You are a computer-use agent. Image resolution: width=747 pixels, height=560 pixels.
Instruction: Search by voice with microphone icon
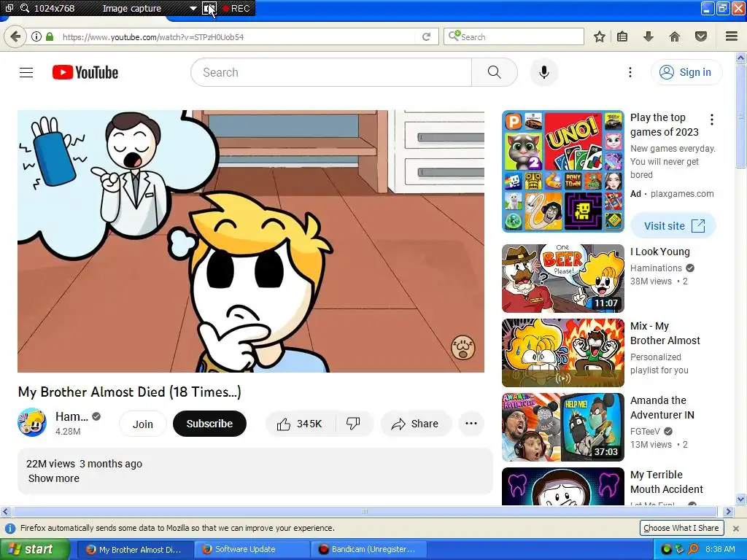click(x=544, y=72)
